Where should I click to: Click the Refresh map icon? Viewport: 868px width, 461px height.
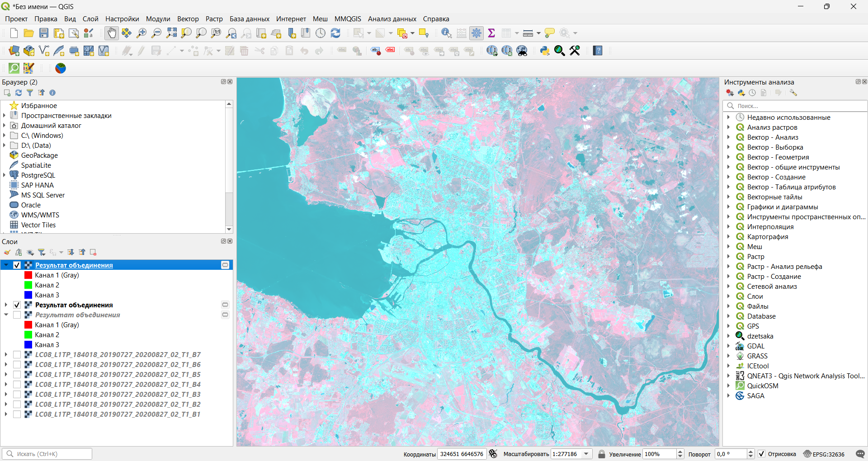click(335, 33)
